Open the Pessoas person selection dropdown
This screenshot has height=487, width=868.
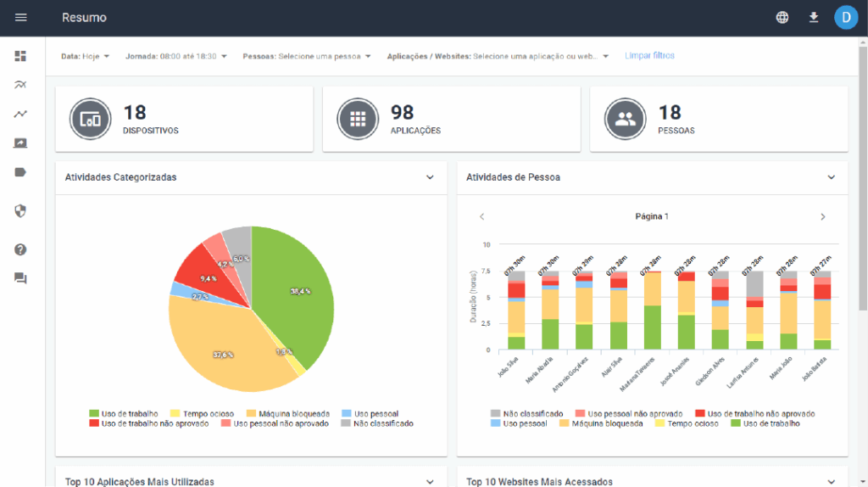point(307,57)
